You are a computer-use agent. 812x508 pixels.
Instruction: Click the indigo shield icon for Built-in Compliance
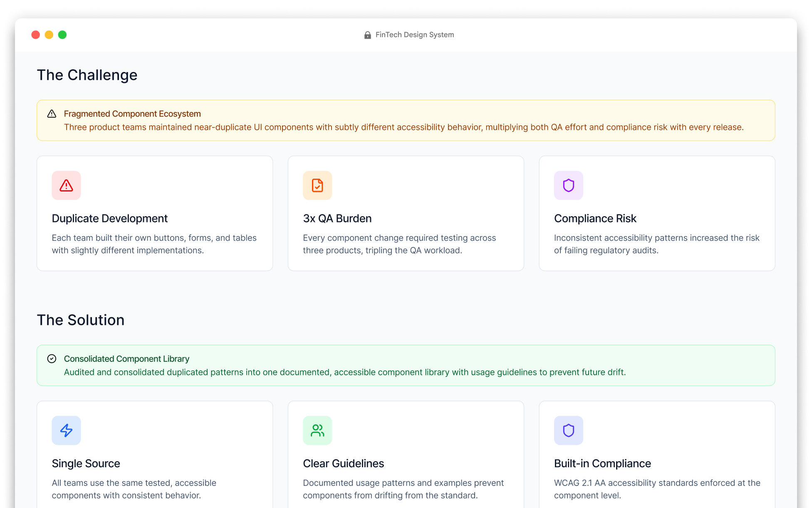click(x=569, y=430)
